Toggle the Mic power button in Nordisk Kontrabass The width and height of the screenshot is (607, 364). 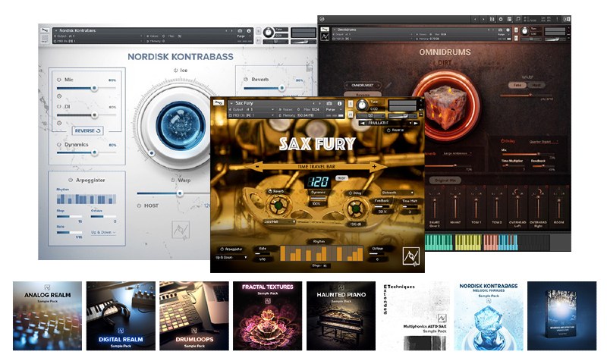coord(59,80)
